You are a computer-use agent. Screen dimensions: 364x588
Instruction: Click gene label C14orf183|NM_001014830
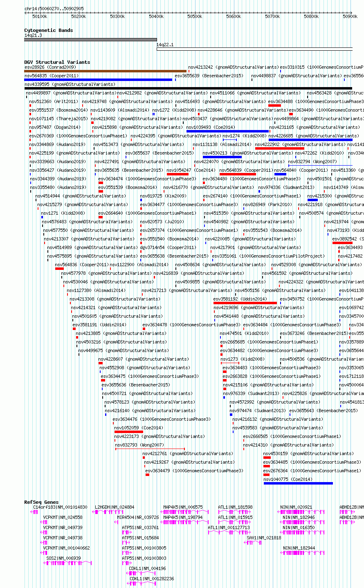point(60,507)
